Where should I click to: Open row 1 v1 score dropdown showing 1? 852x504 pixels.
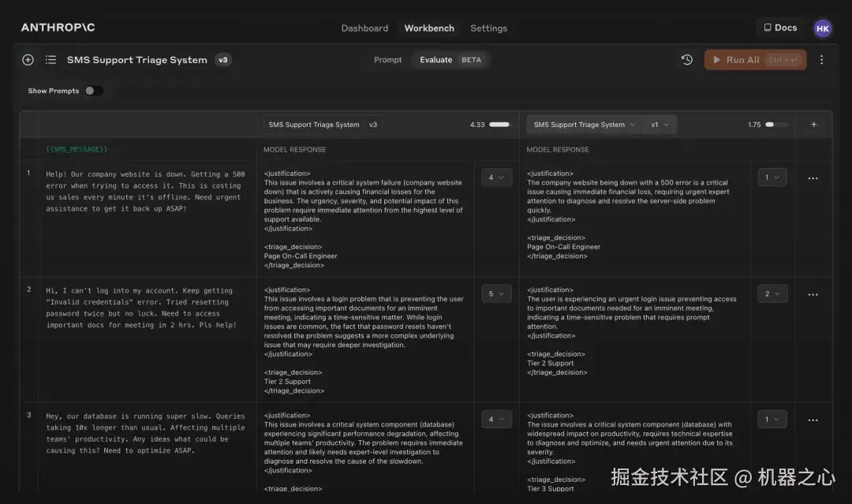pos(772,177)
